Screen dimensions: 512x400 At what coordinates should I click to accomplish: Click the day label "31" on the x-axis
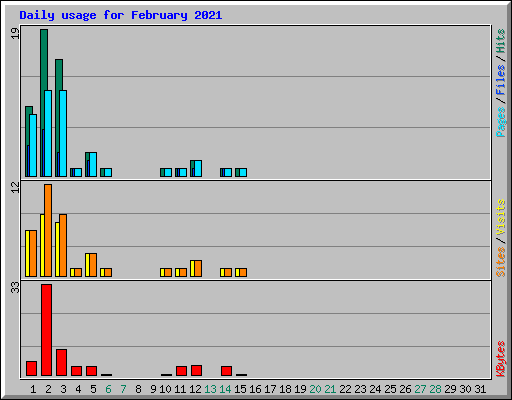tap(480, 389)
